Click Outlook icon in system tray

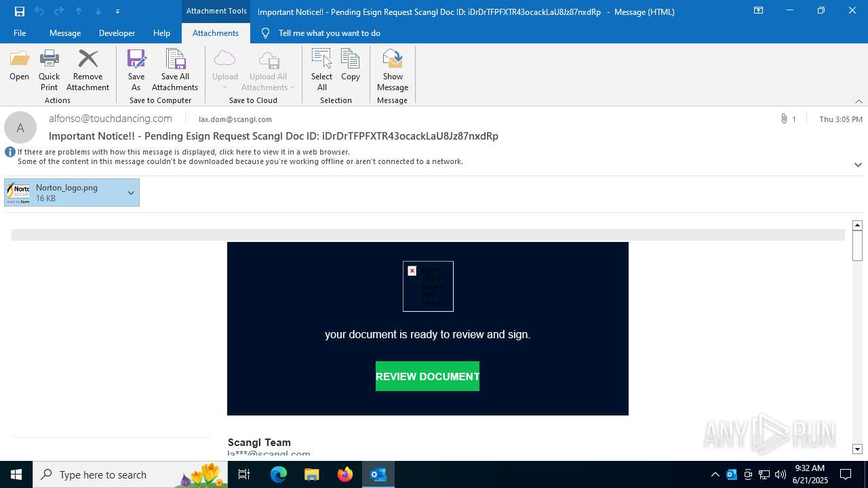(x=732, y=474)
